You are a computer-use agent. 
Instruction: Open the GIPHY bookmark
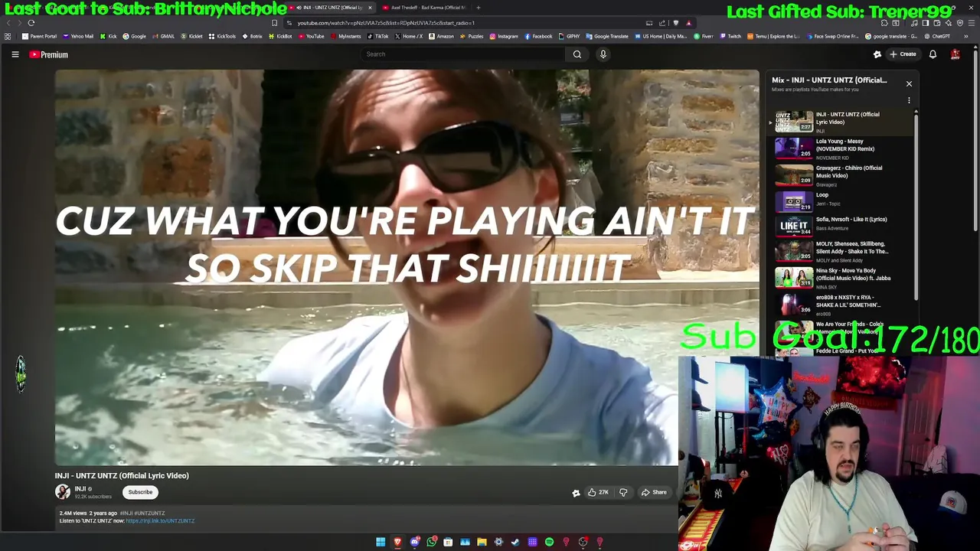click(x=569, y=36)
